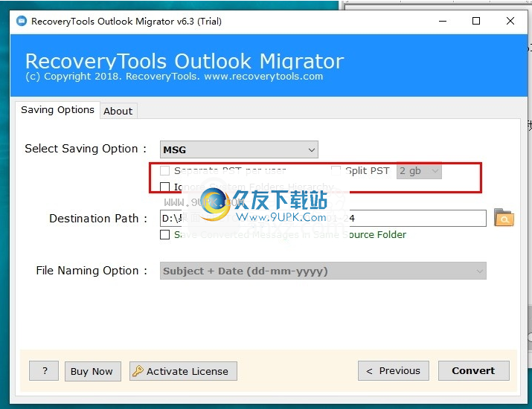This screenshot has height=409, width=532.
Task: Check Save Converted Messages in Same Source Folder
Action: pos(165,235)
